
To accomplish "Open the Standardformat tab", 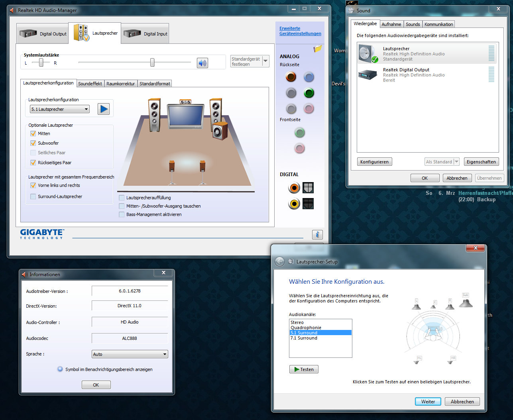I will pos(155,84).
